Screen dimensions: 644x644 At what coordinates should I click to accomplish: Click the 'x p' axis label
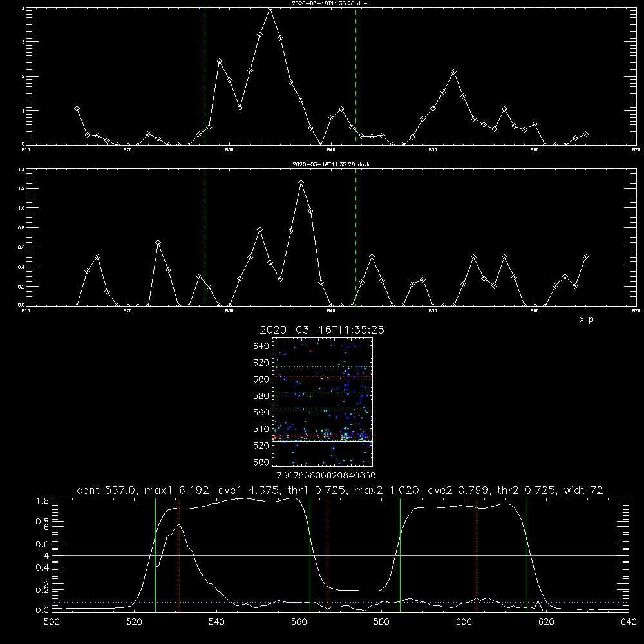coord(587,319)
